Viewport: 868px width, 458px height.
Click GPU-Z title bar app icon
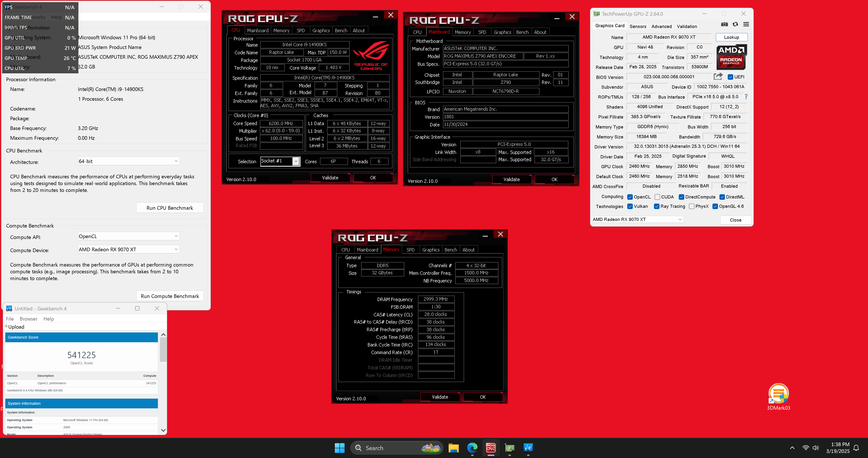pyautogui.click(x=596, y=14)
